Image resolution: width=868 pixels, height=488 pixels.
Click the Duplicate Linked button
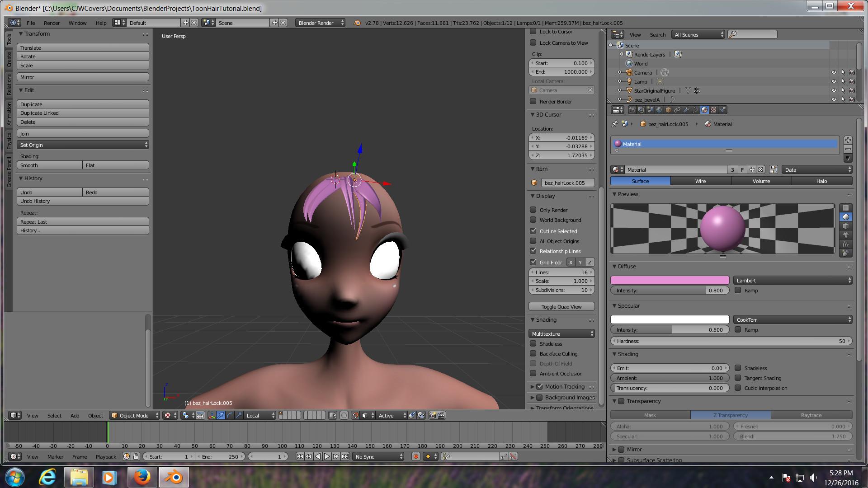[83, 113]
